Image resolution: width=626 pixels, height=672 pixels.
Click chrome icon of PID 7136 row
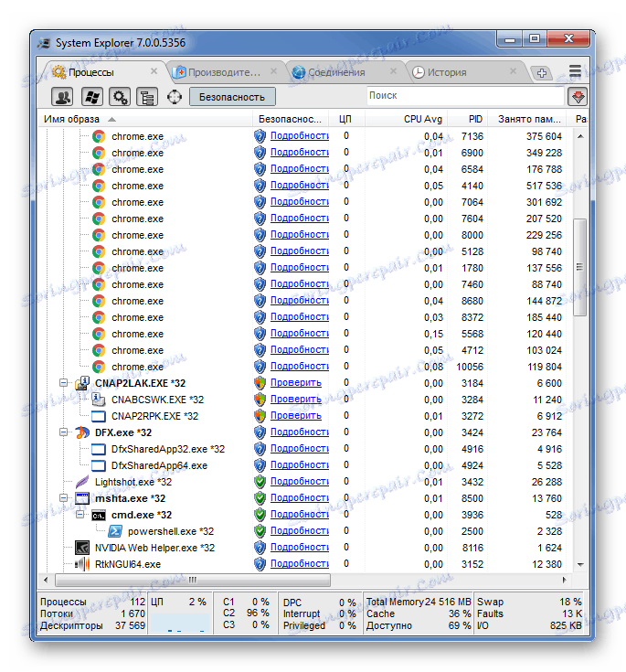click(99, 136)
